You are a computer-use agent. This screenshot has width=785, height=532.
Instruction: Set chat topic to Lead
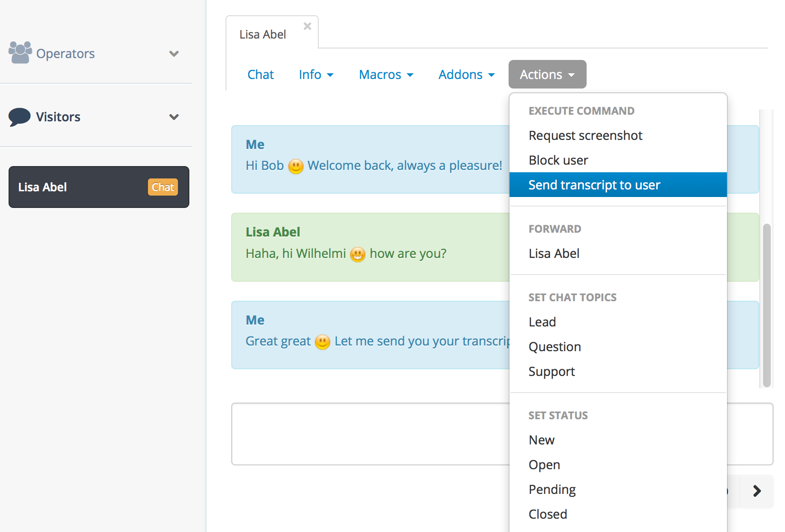tap(618, 322)
